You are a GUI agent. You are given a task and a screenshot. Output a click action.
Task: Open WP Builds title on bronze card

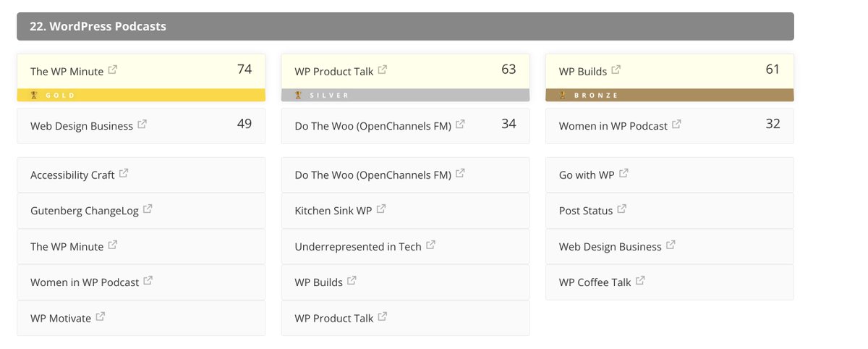(583, 72)
